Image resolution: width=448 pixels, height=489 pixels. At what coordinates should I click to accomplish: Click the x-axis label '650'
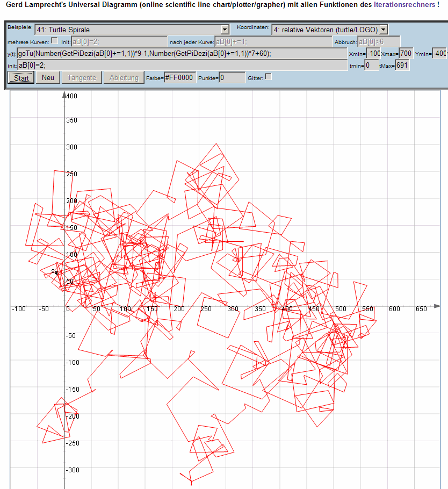point(421,309)
